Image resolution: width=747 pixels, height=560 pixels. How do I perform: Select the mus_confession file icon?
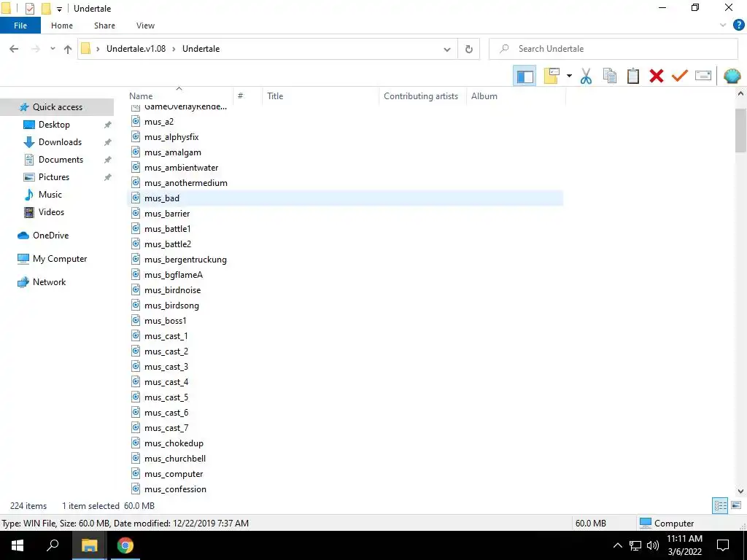[136, 489]
